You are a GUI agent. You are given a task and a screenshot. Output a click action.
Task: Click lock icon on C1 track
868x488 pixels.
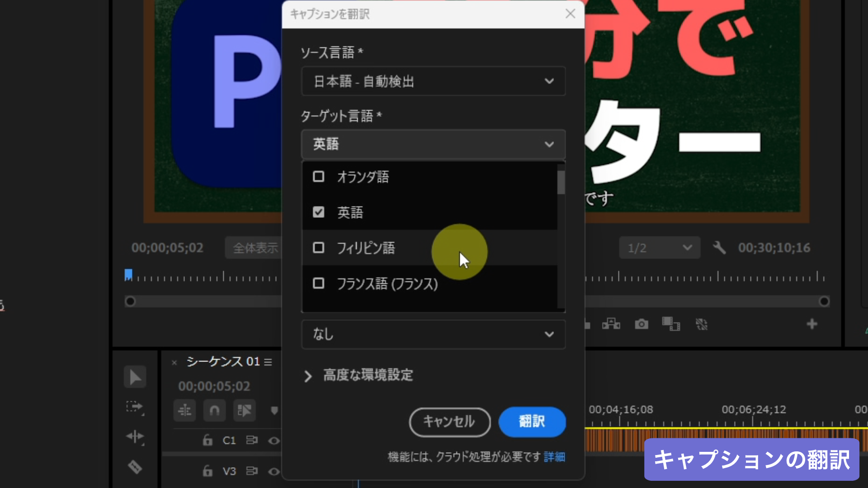click(x=208, y=440)
